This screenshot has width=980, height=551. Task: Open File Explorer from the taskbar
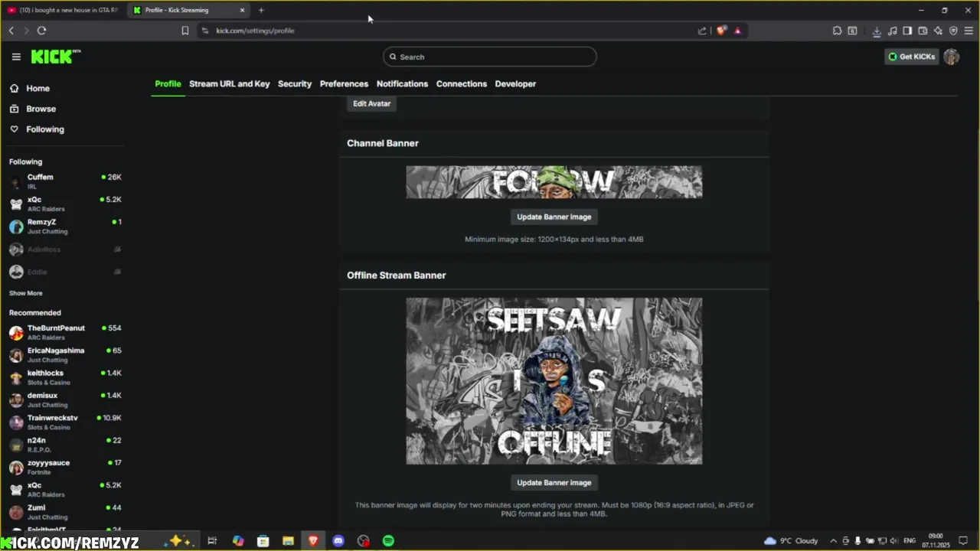pyautogui.click(x=288, y=541)
